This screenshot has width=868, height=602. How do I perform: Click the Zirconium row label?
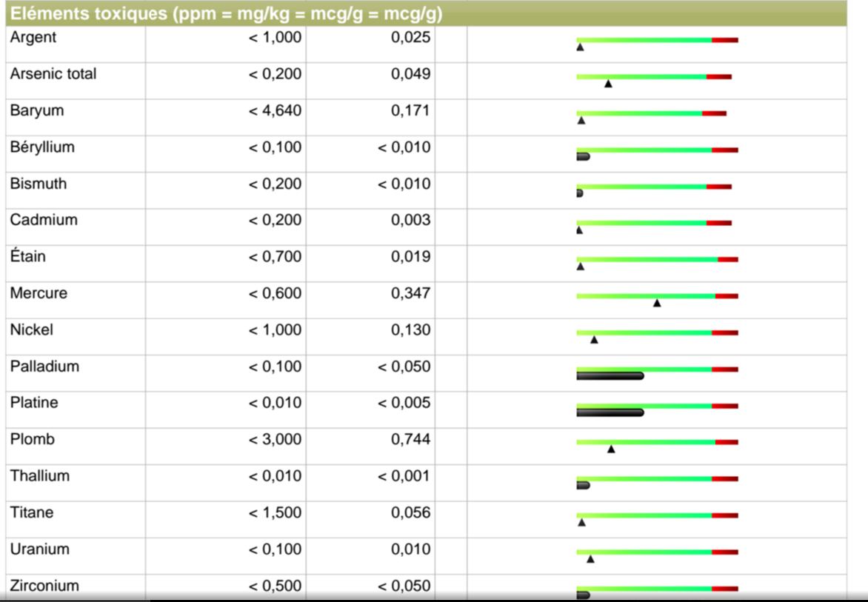[44, 586]
